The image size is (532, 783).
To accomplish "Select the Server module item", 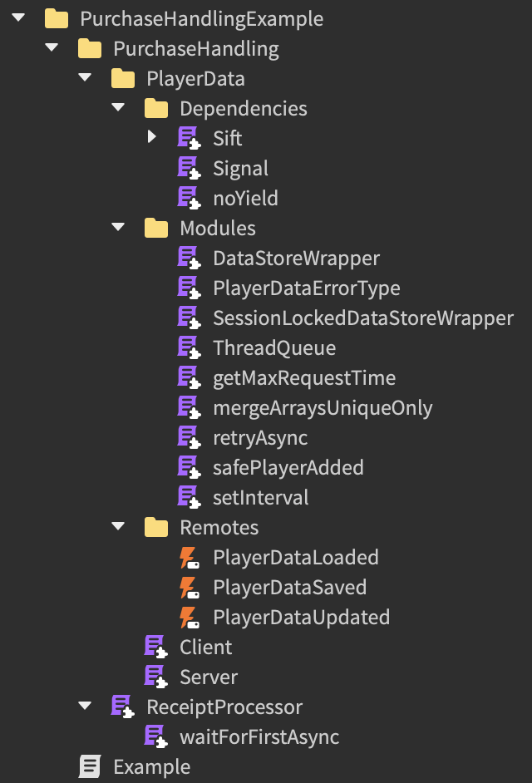I will click(209, 677).
